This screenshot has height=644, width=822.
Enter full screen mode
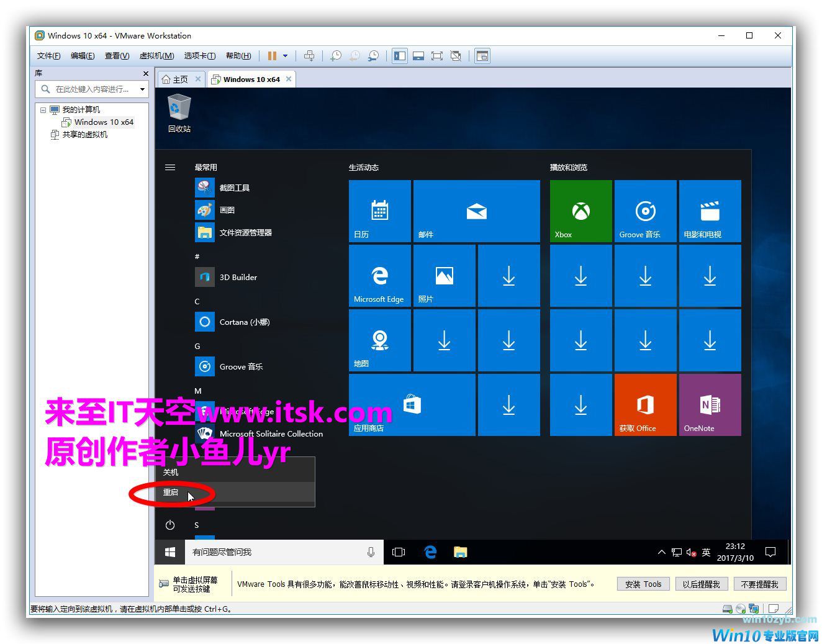[437, 56]
